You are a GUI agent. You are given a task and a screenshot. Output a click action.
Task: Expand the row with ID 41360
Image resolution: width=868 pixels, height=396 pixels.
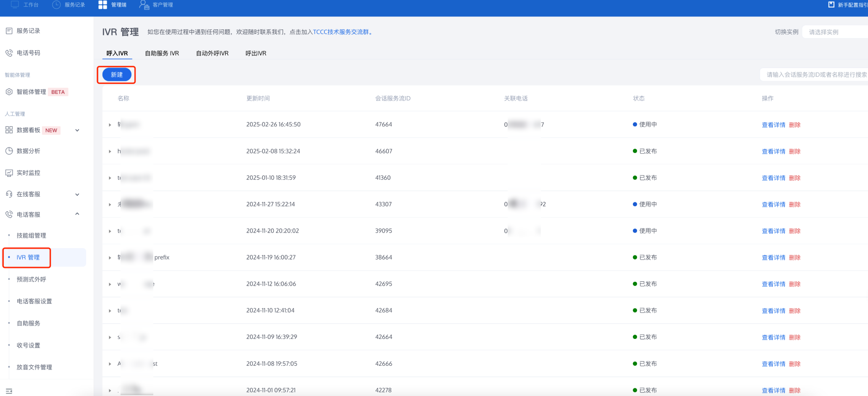point(110,178)
